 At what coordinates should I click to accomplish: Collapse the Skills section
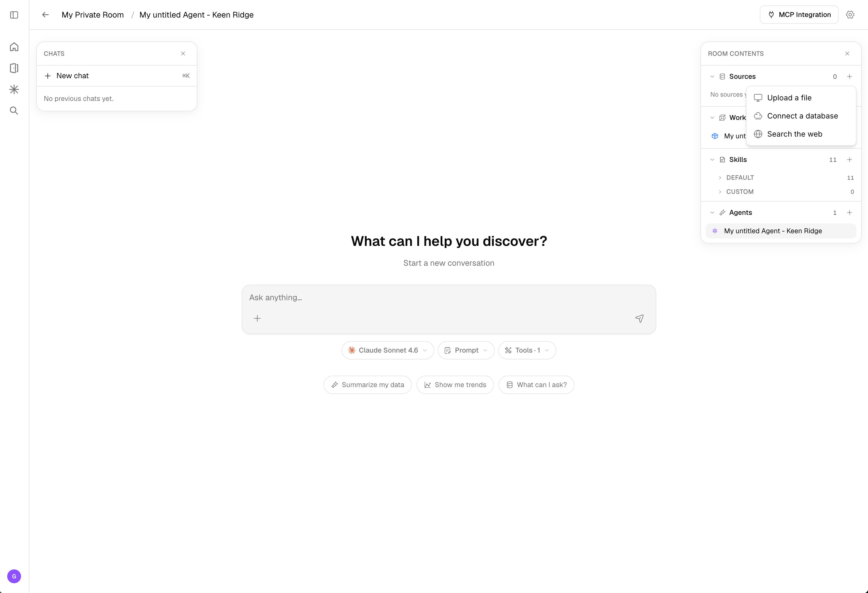[712, 160]
